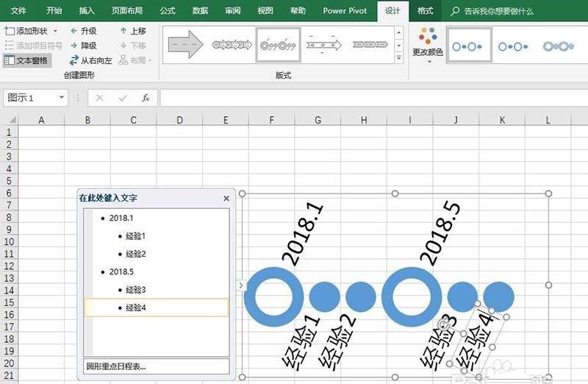588x384 pixels.
Task: Open the Name Box dropdown arrow
Action: tap(62, 98)
